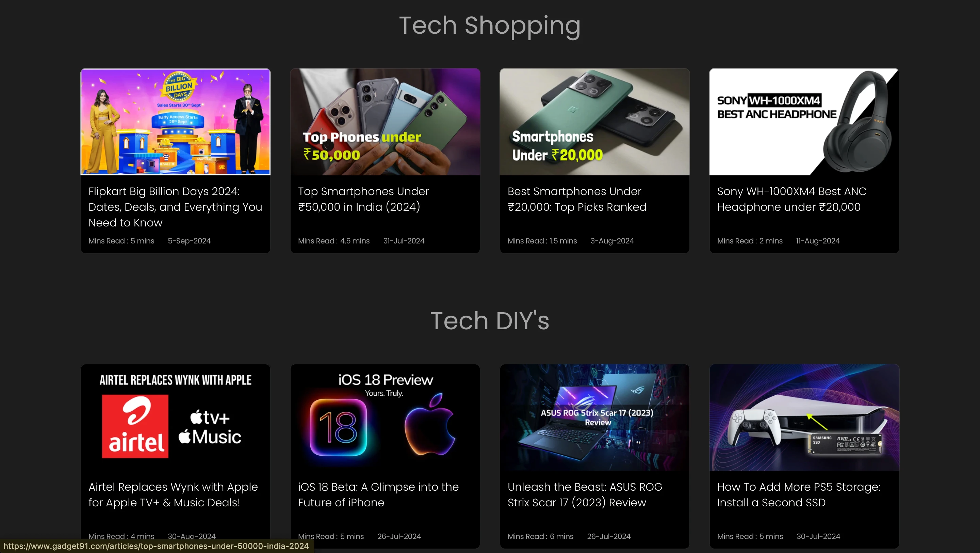This screenshot has height=553, width=980.
Task: Click the Airtel Replaces Wynk thumbnail
Action: [175, 417]
